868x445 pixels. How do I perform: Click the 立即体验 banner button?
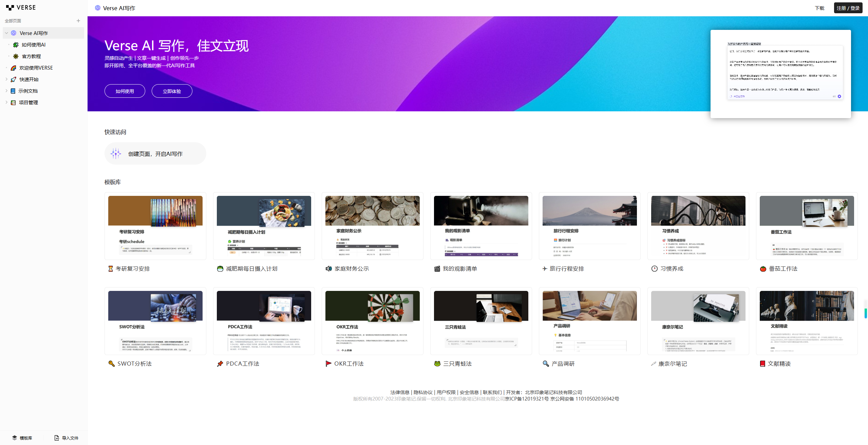point(172,91)
